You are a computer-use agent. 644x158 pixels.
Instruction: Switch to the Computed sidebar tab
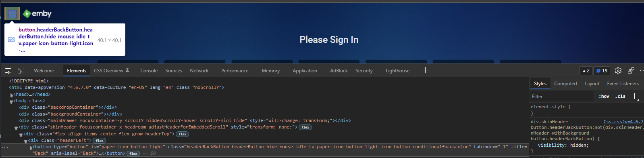click(x=565, y=84)
